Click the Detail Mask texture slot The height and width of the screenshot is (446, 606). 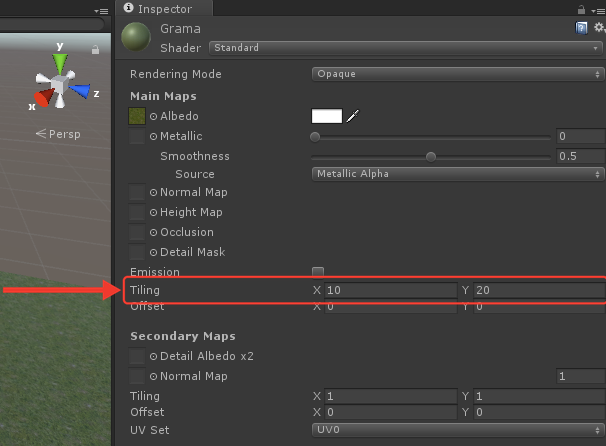tap(137, 252)
